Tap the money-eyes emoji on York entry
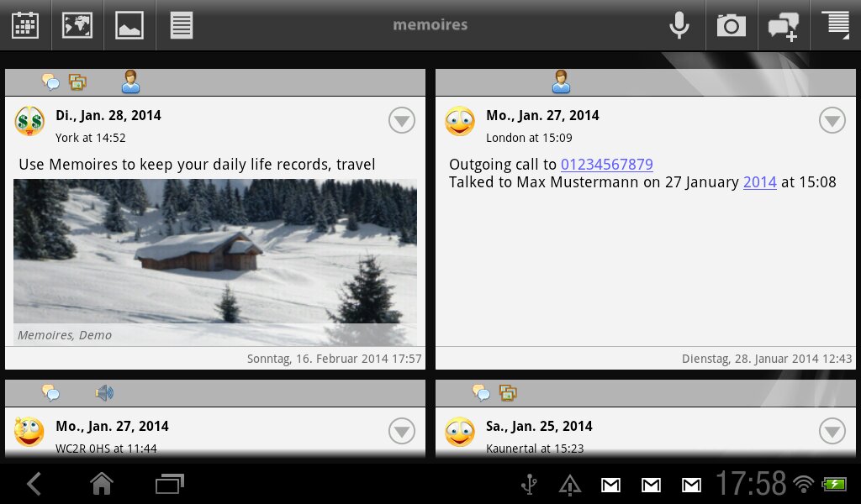This screenshot has width=861, height=504. pos(29,122)
